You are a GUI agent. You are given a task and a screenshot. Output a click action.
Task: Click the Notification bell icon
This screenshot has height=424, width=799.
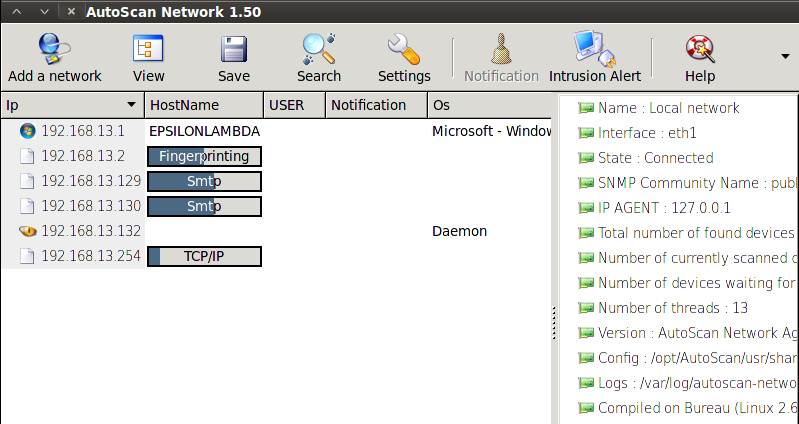pyautogui.click(x=501, y=50)
